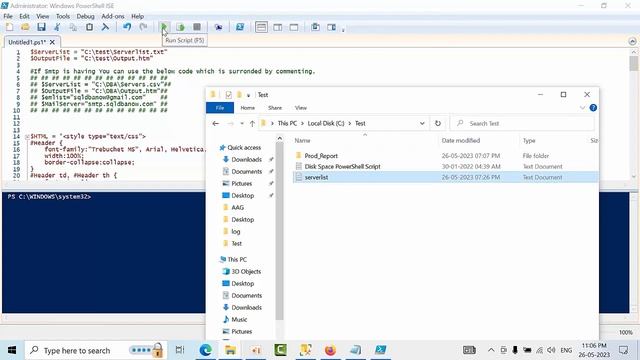The height and width of the screenshot is (360, 640).
Task: Open the blue File tab in Explorer
Action: click(x=220, y=108)
